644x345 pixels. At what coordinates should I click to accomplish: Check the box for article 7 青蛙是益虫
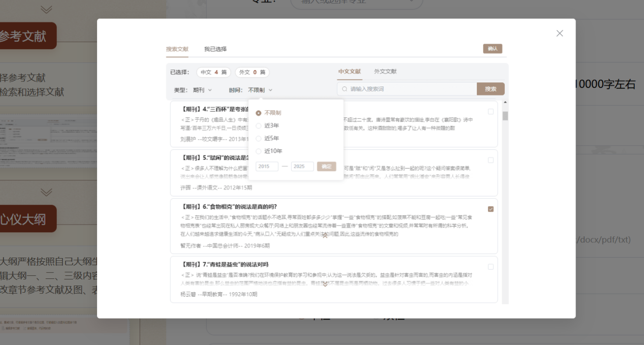[491, 267]
